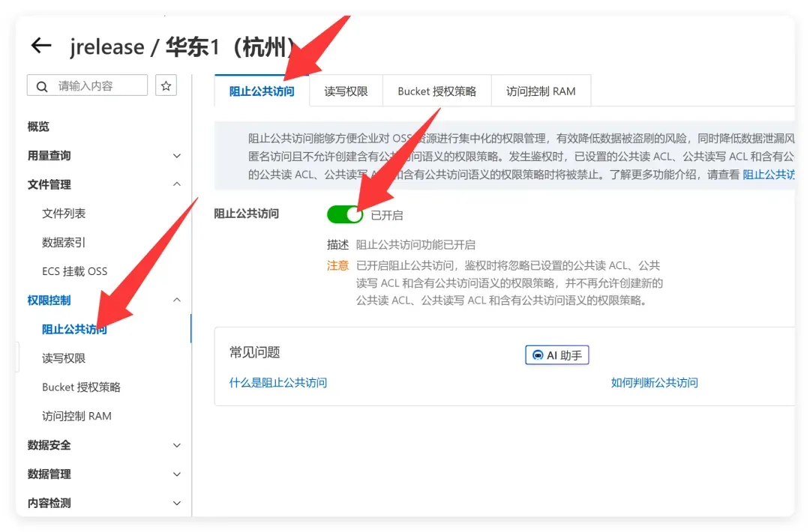Expand the 用量查询 section
This screenshot has height=532, width=810.
click(177, 156)
